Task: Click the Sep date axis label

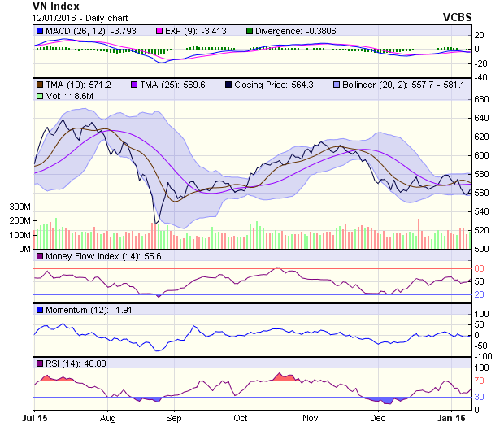Action: [174, 417]
